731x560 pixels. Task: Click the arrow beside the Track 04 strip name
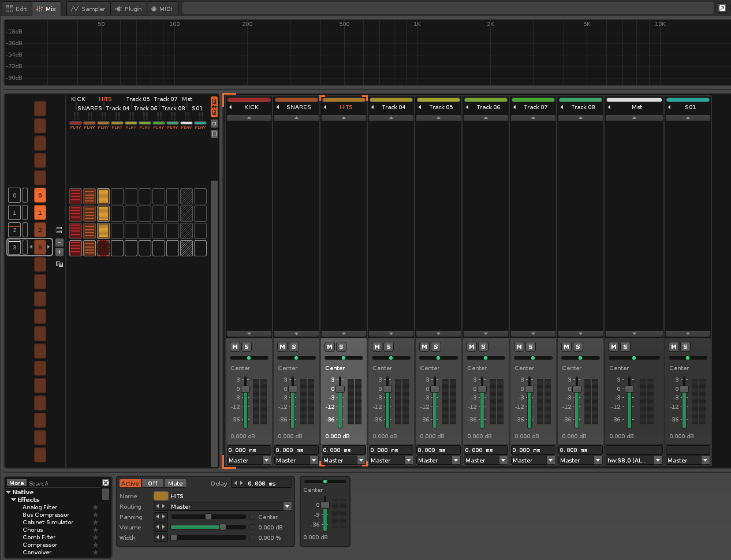(x=372, y=107)
